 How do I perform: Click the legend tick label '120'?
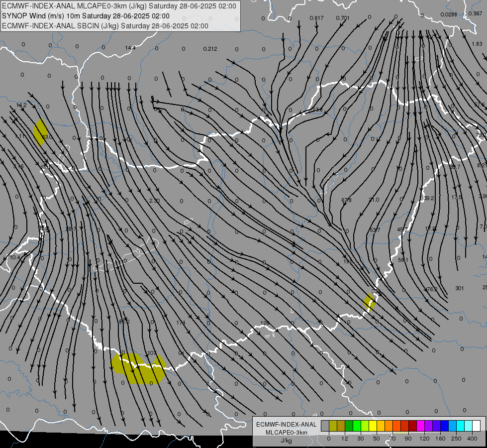424,439
